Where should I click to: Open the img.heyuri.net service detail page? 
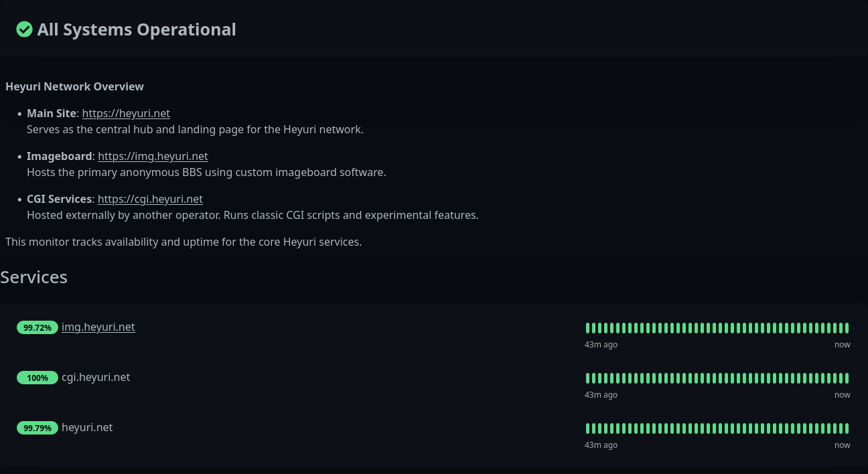(98, 327)
